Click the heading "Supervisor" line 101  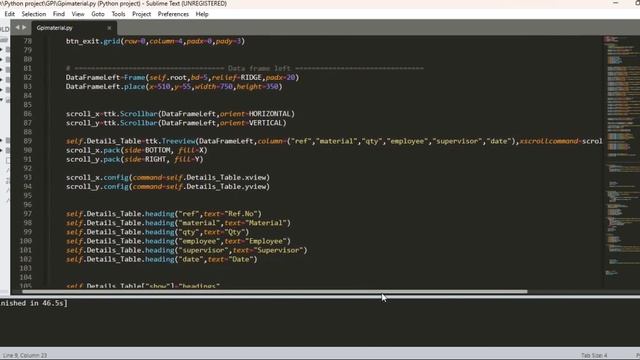point(187,250)
